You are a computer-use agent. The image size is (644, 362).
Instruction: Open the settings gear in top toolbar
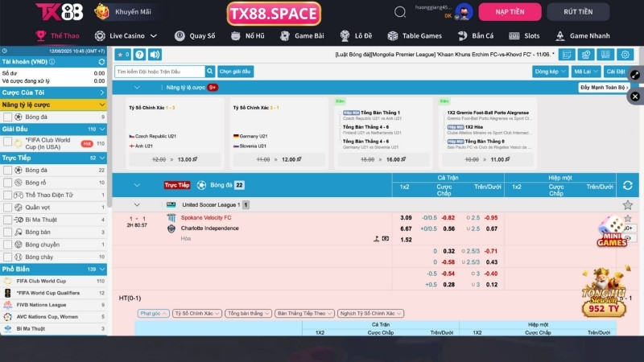point(625,55)
